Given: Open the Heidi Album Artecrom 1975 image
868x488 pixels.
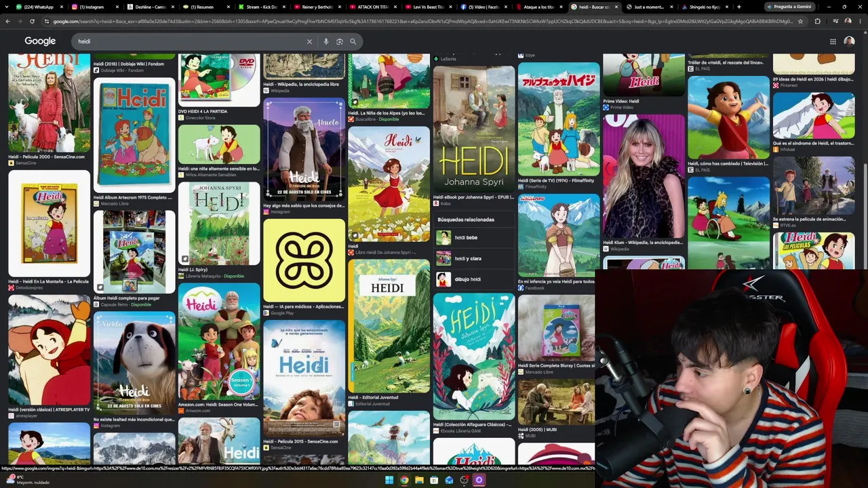Looking at the screenshot, I should (x=134, y=135).
